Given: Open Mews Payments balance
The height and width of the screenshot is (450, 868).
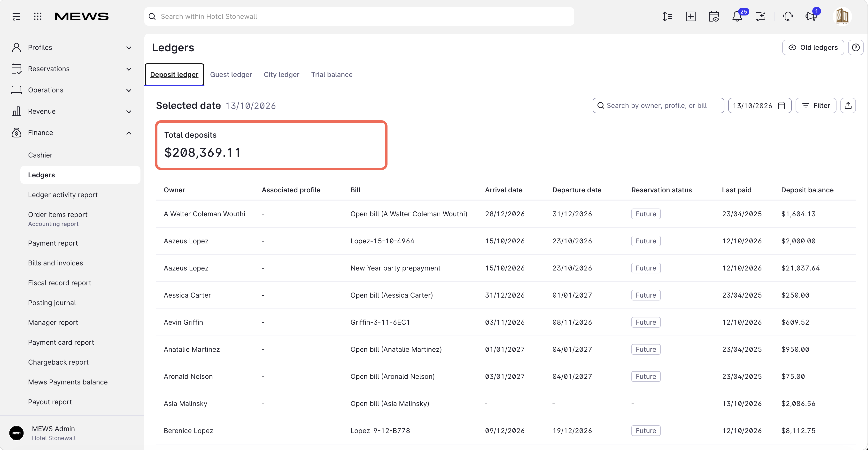Looking at the screenshot, I should pos(68,382).
